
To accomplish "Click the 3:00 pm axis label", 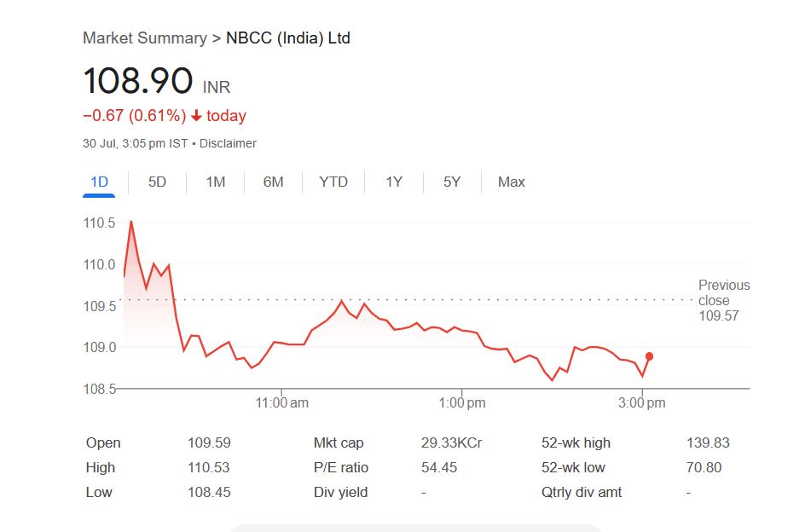I will click(x=643, y=402).
